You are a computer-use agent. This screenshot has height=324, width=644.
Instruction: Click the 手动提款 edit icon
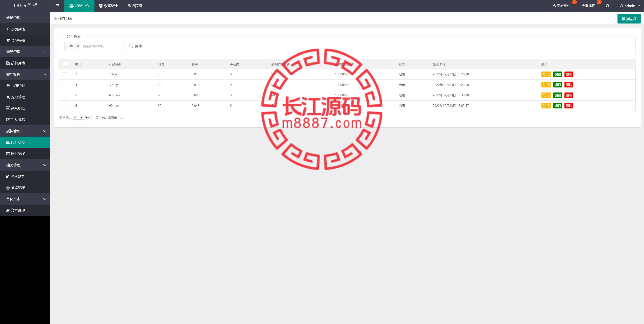8,120
